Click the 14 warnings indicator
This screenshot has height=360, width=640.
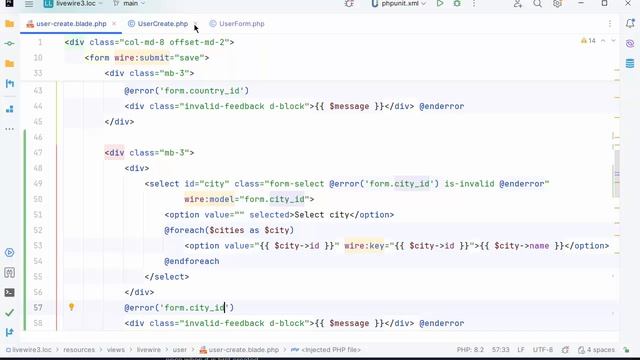[588, 41]
